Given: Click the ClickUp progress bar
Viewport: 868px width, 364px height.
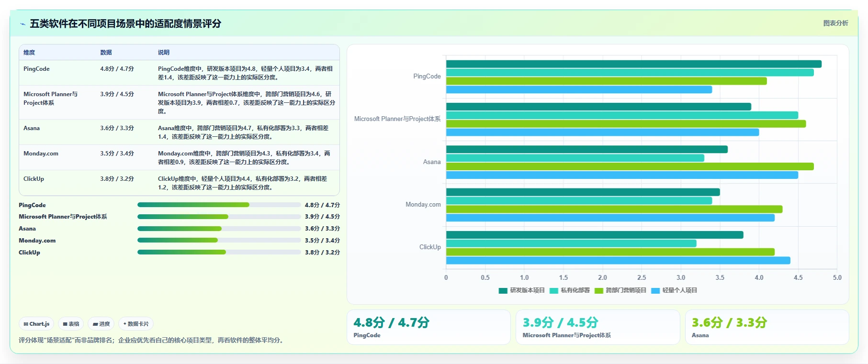Looking at the screenshot, I should click(x=219, y=252).
